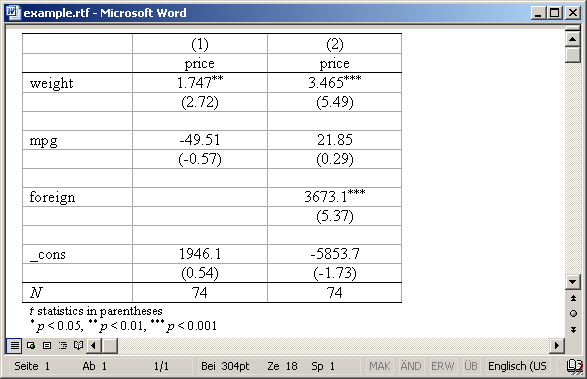This screenshot has height=379, width=587.
Task: Switch to Reading Layout view icon
Action: [x=78, y=345]
